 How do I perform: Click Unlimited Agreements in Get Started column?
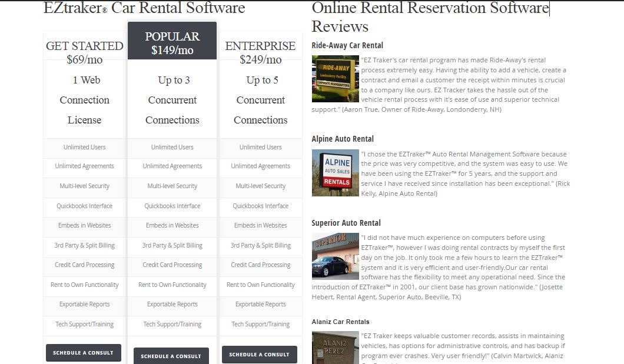click(84, 166)
